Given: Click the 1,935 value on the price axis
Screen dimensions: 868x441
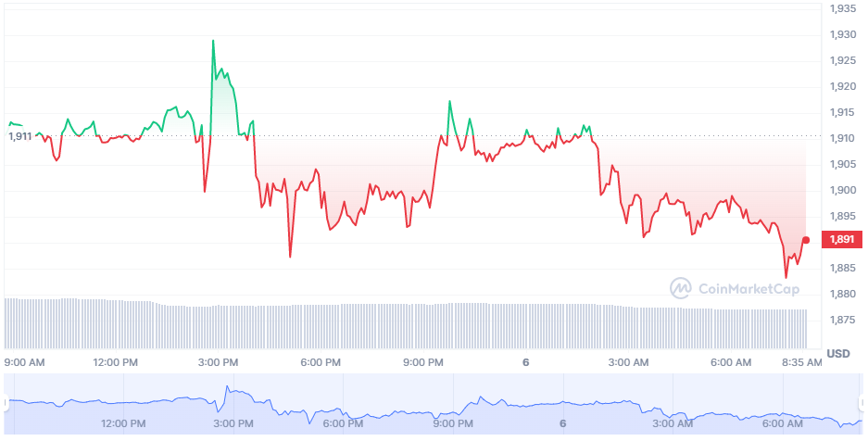Looking at the screenshot, I should [843, 8].
